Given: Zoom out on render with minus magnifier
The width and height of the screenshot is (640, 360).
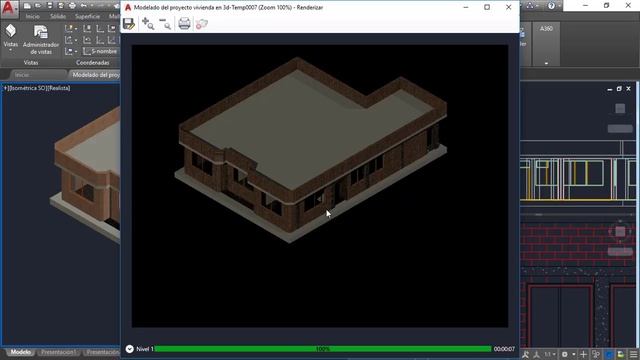Looking at the screenshot, I should coord(165,24).
